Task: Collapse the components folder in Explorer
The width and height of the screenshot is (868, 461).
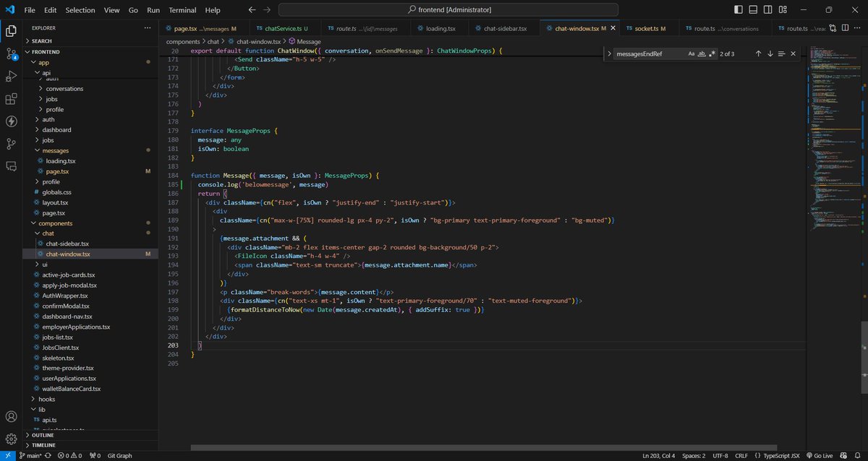Action: [x=56, y=223]
